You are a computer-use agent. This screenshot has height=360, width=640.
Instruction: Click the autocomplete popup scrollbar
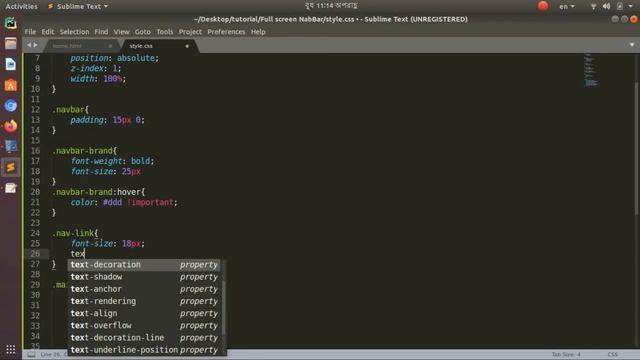coord(223,307)
